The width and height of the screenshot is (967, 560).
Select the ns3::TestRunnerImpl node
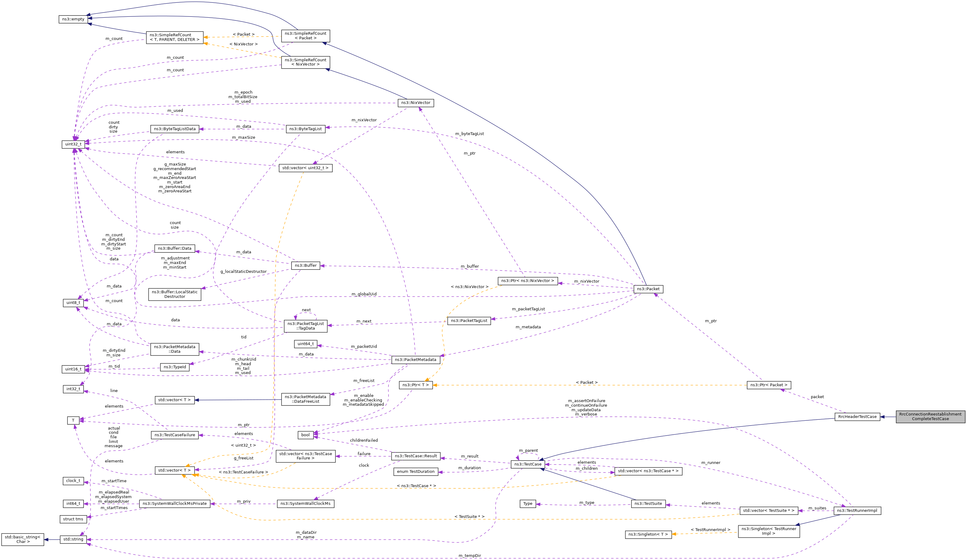point(857,511)
